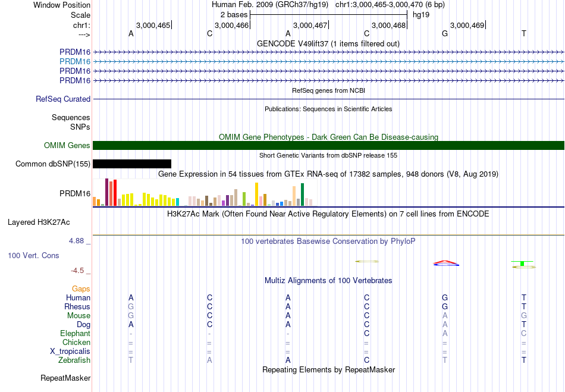Click the 2 bases scale bar
This screenshot has height=392, width=565.
pos(328,15)
